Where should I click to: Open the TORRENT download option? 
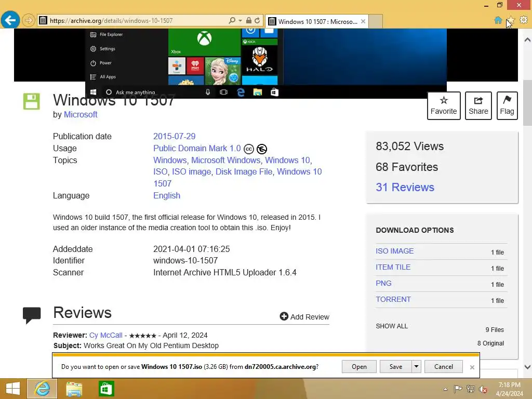coord(393,299)
